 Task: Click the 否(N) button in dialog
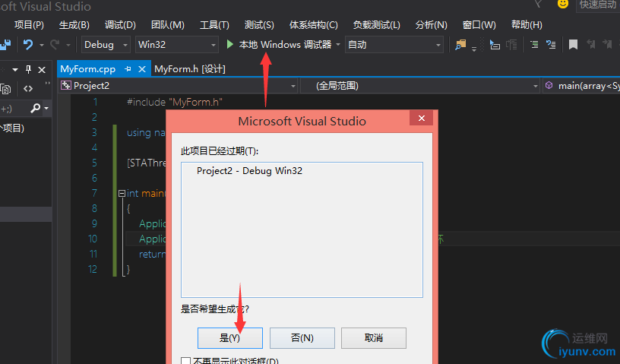click(302, 338)
